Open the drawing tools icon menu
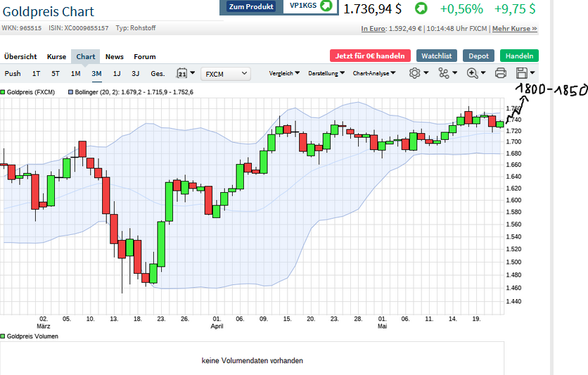 444,72
